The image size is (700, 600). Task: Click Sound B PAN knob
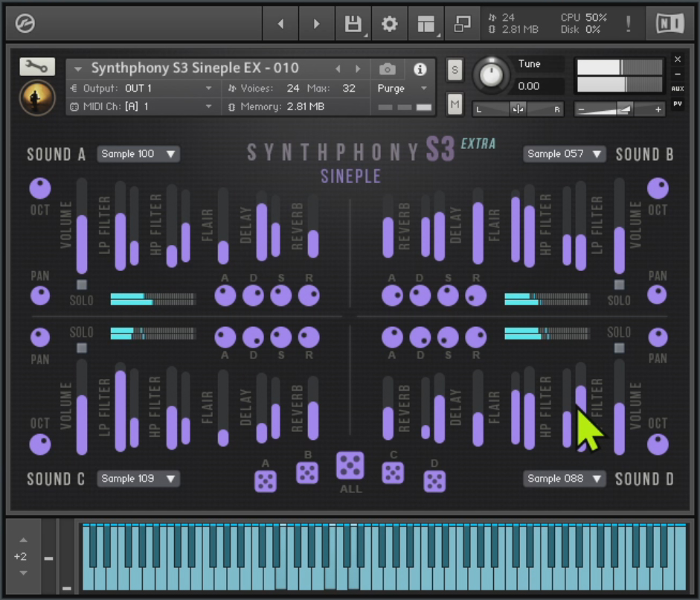[x=657, y=294]
